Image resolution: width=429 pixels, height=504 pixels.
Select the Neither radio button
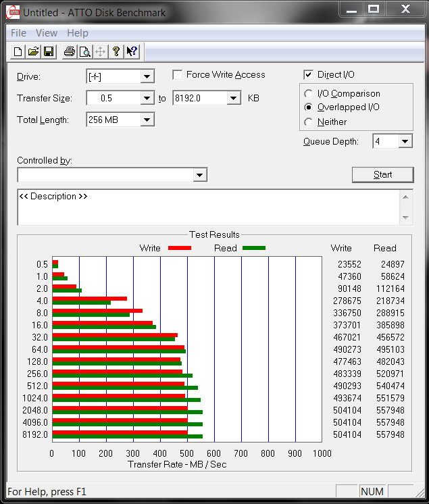pyautogui.click(x=309, y=122)
